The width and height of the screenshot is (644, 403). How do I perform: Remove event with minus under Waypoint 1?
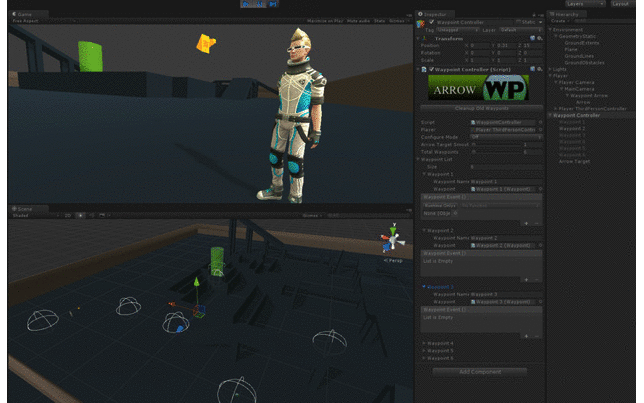point(536,223)
